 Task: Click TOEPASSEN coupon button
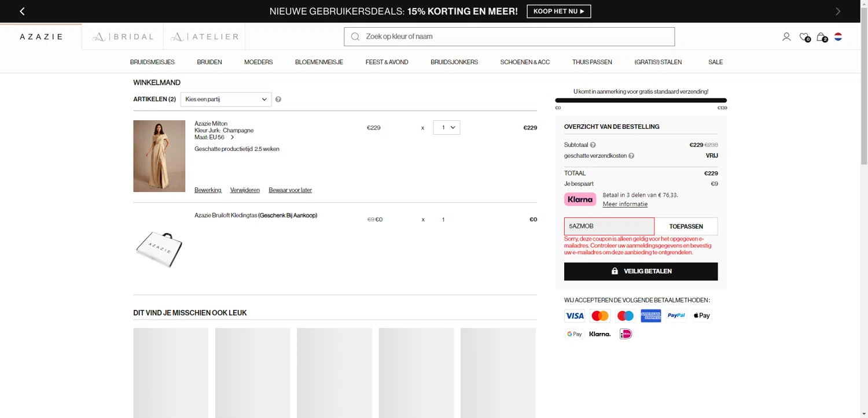click(x=686, y=227)
